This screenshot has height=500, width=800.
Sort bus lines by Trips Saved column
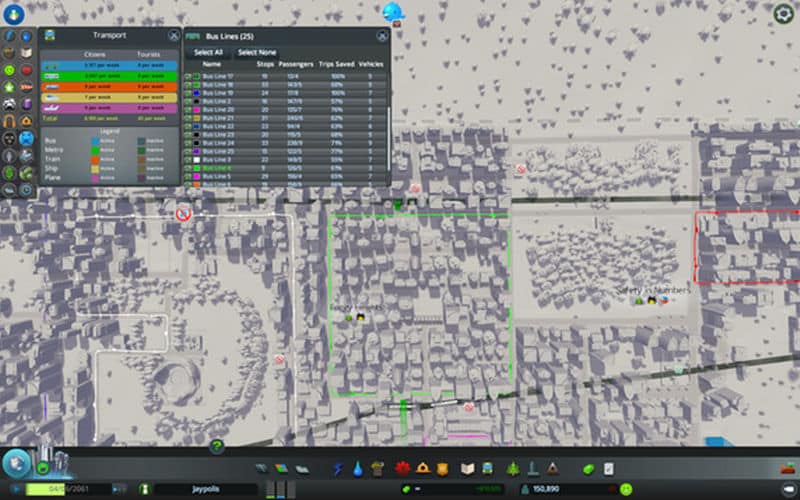tap(336, 64)
